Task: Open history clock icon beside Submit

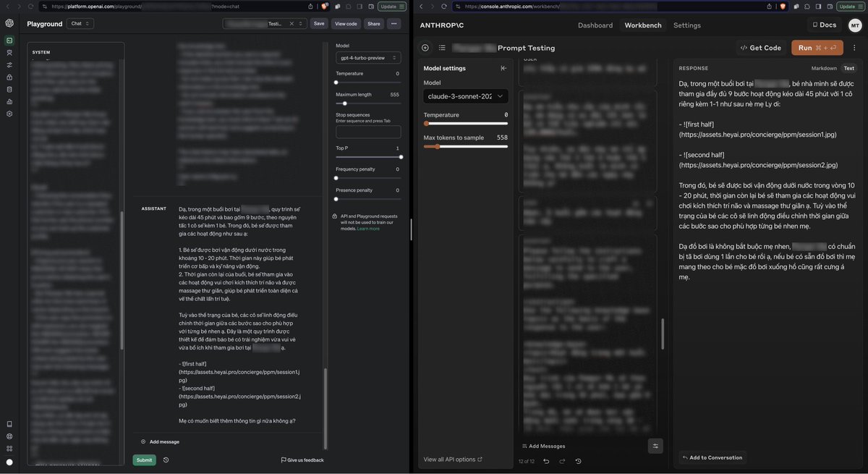Action: (x=166, y=460)
